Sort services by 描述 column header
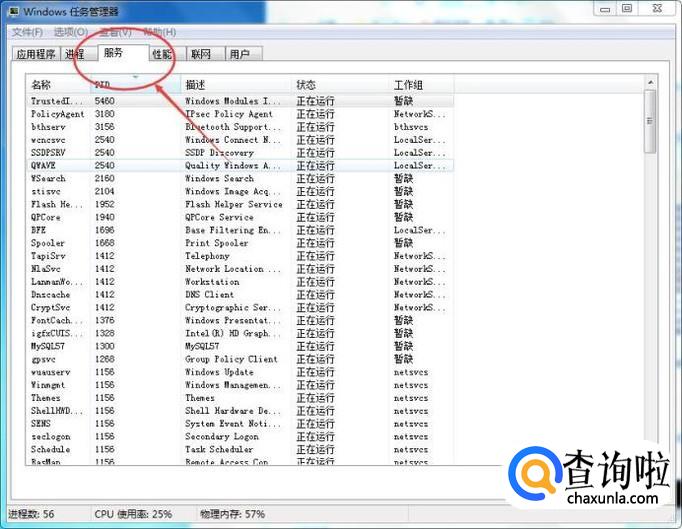Image resolution: width=682 pixels, height=529 pixels. point(236,85)
